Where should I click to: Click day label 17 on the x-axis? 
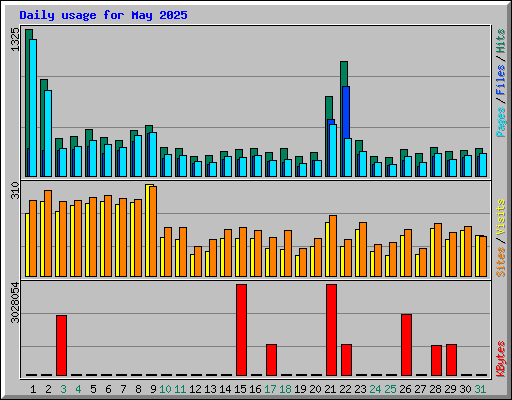[x=270, y=389]
